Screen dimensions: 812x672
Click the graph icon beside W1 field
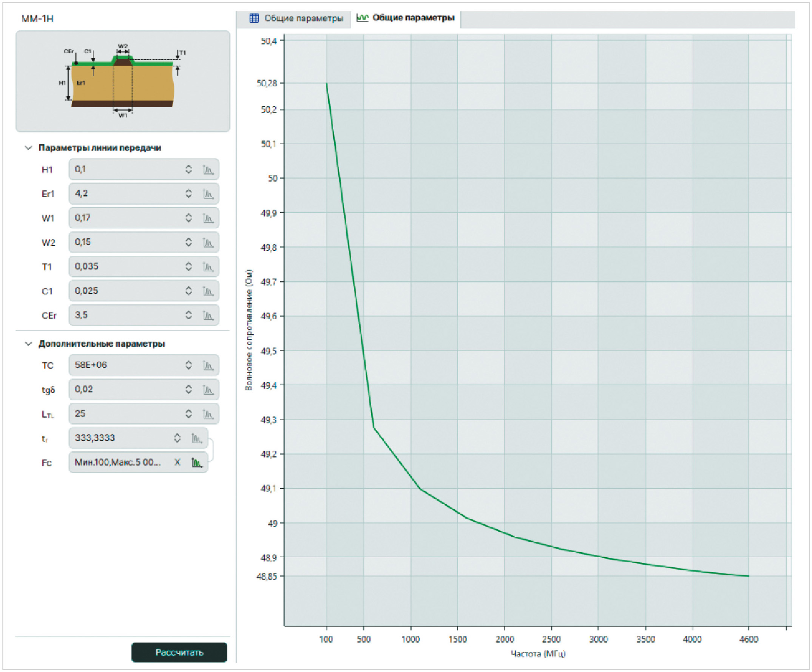point(208,218)
